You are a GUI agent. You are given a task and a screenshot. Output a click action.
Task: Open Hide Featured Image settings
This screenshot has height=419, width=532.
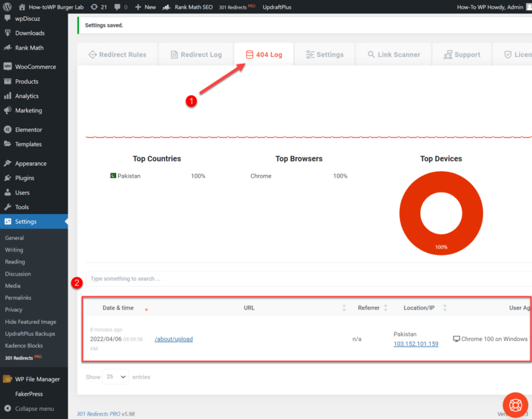tap(31, 322)
